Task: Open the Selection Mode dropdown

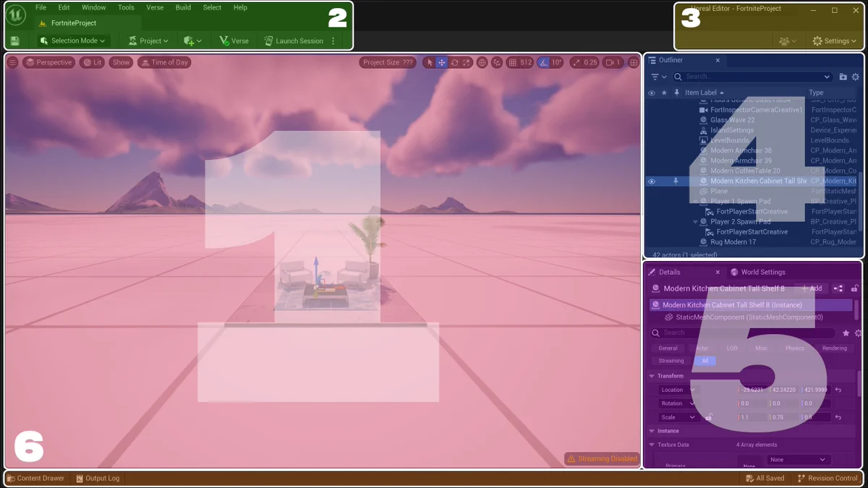Action: 73,41
